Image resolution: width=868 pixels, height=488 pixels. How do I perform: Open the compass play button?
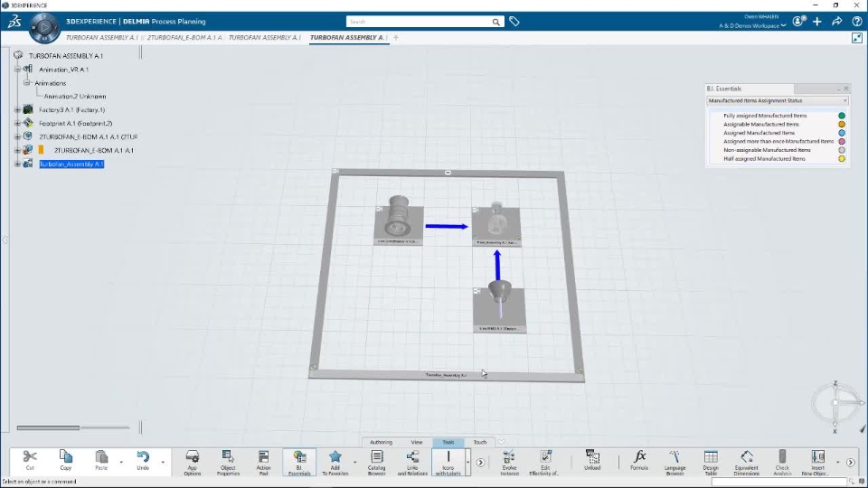[x=44, y=26]
